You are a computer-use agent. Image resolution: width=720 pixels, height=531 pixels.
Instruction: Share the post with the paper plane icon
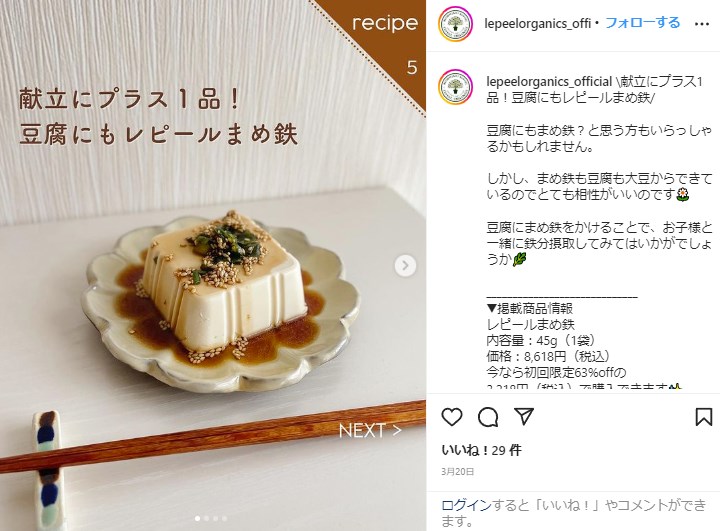pos(524,416)
